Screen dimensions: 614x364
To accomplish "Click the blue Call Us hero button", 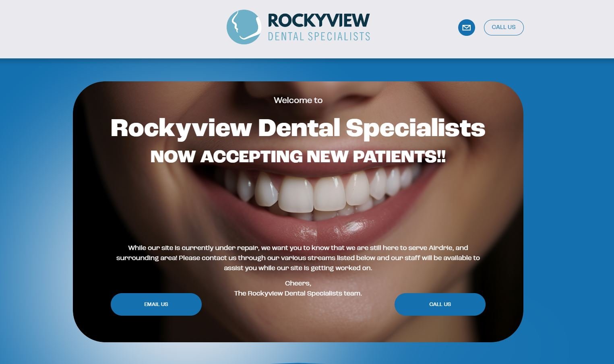I will 440,304.
